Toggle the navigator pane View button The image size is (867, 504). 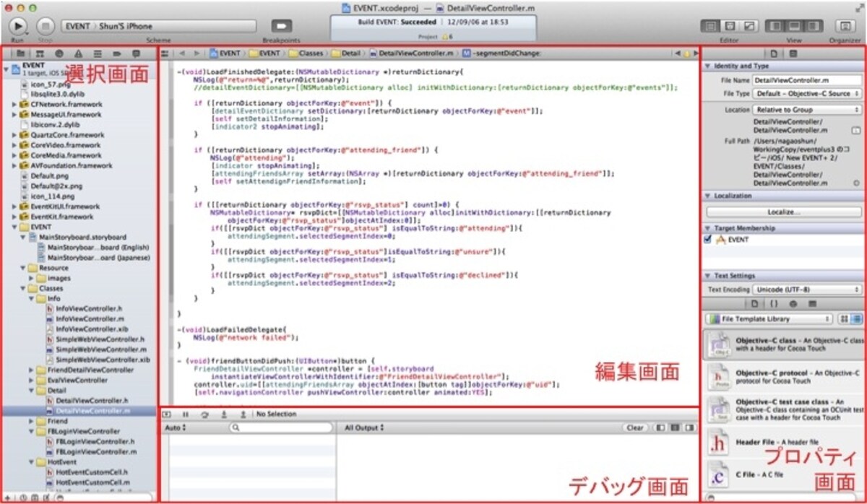pyautogui.click(x=777, y=25)
